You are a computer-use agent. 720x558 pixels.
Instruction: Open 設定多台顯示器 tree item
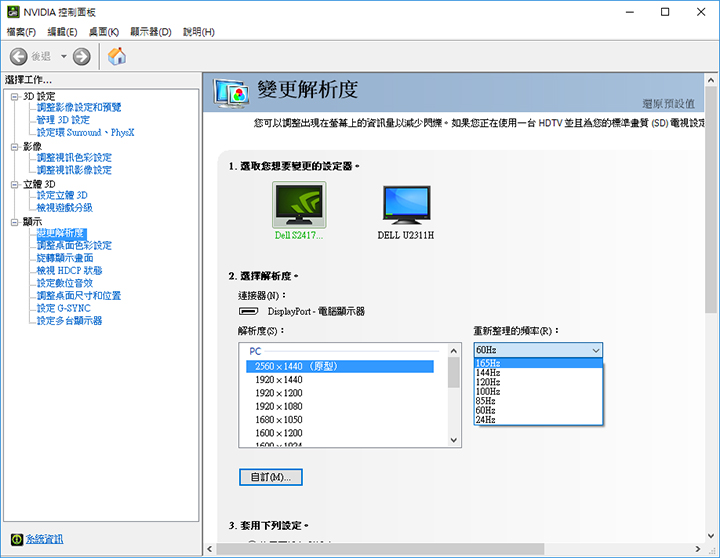point(69,321)
